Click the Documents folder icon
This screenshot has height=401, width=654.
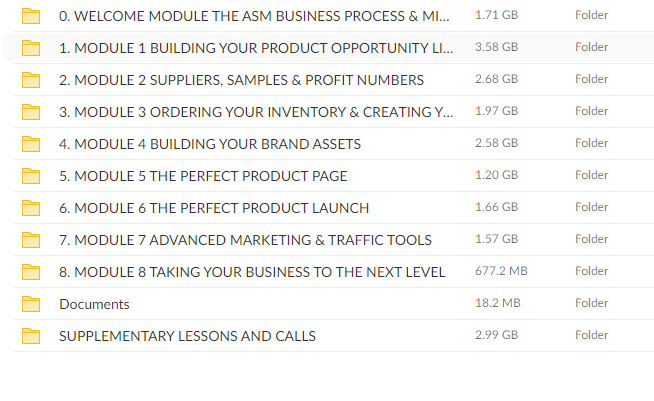coord(31,303)
